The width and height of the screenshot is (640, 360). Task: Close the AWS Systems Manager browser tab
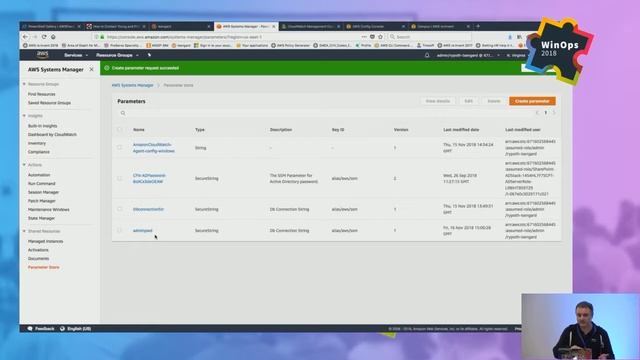273,26
